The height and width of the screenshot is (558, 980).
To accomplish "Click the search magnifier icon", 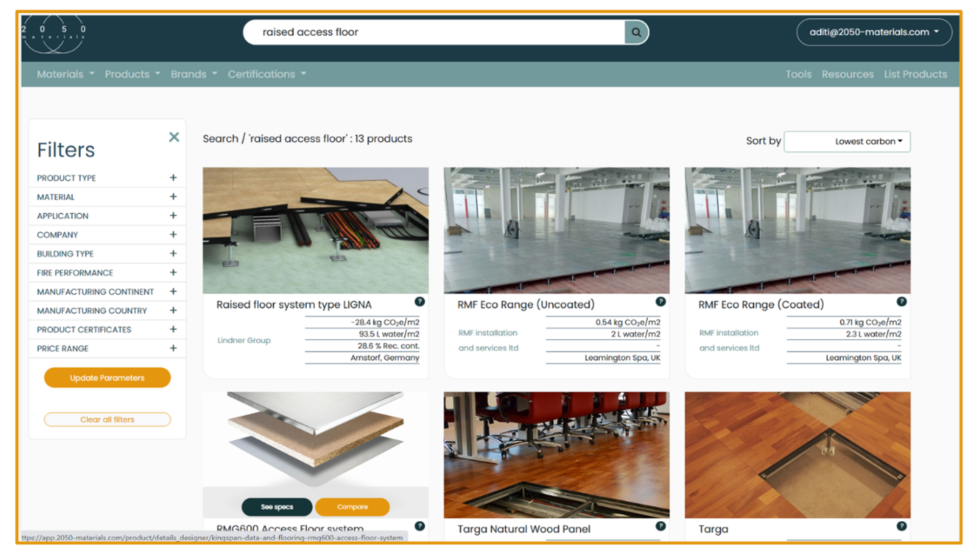I will click(x=636, y=32).
